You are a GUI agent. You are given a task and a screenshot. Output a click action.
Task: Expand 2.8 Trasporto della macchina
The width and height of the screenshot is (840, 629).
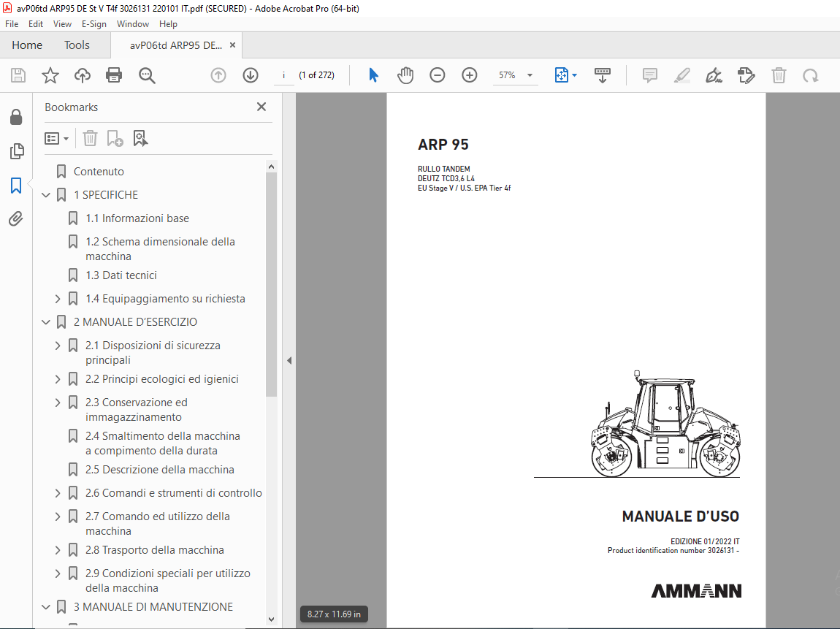pos(58,550)
